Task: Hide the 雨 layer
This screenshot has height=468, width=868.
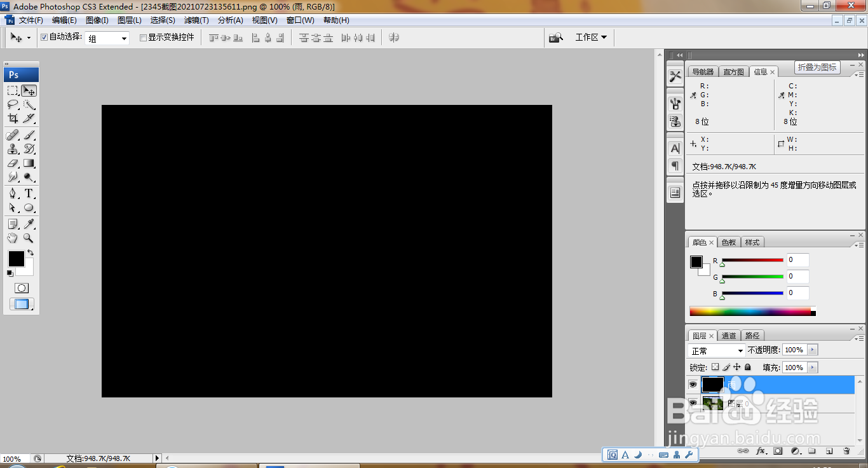Action: coord(693,385)
